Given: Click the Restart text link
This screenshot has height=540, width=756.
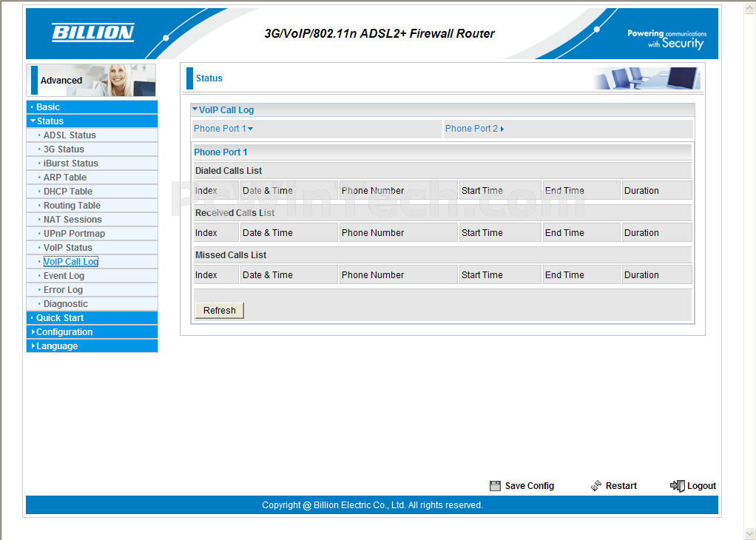Looking at the screenshot, I should (x=621, y=486).
